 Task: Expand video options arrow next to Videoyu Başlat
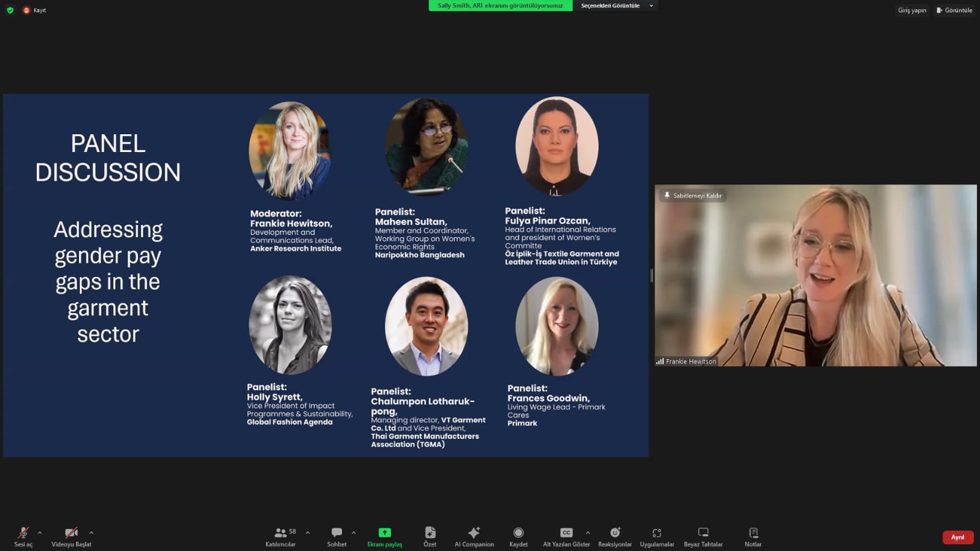click(x=91, y=533)
